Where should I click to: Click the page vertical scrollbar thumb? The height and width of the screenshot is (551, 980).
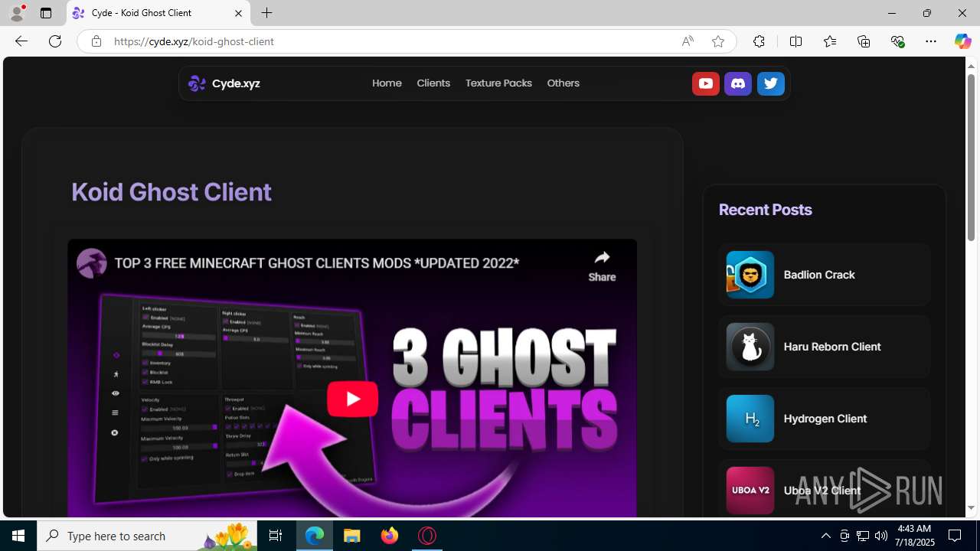971,157
